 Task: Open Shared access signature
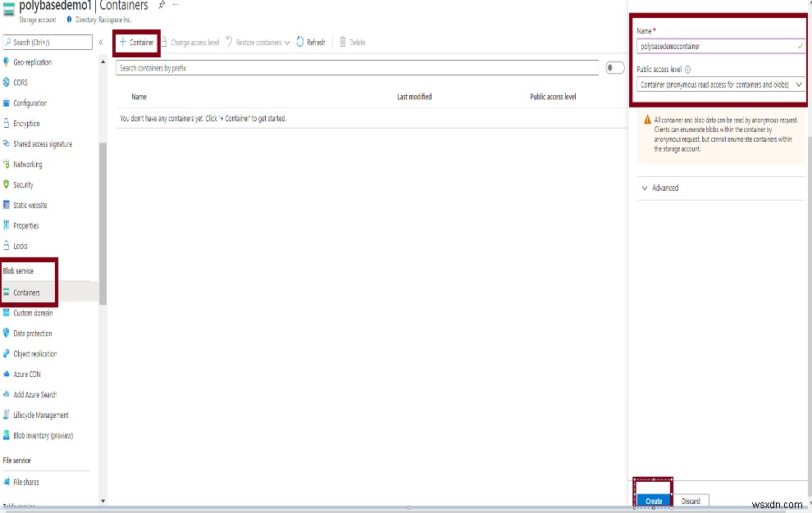pos(43,144)
